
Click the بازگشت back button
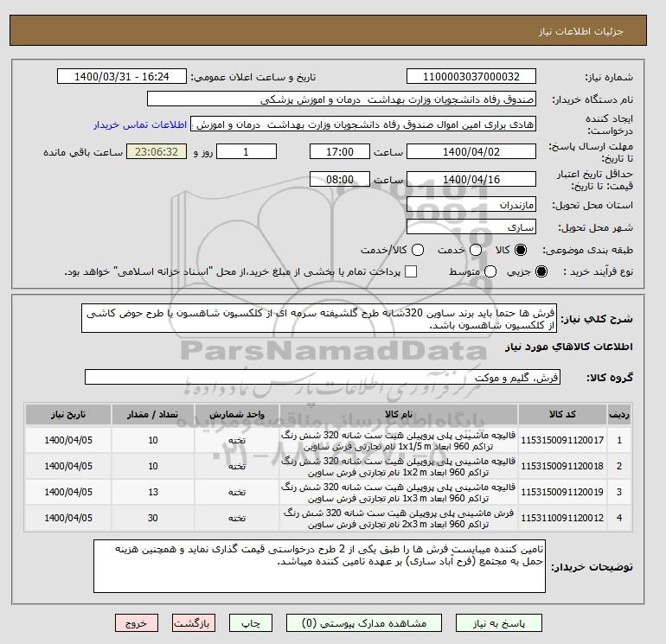194,623
